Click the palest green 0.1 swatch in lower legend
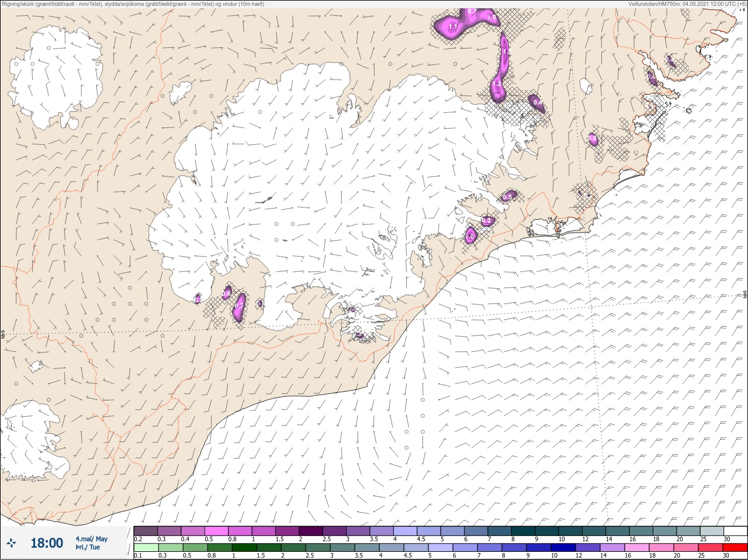The image size is (748, 560). 146,548
